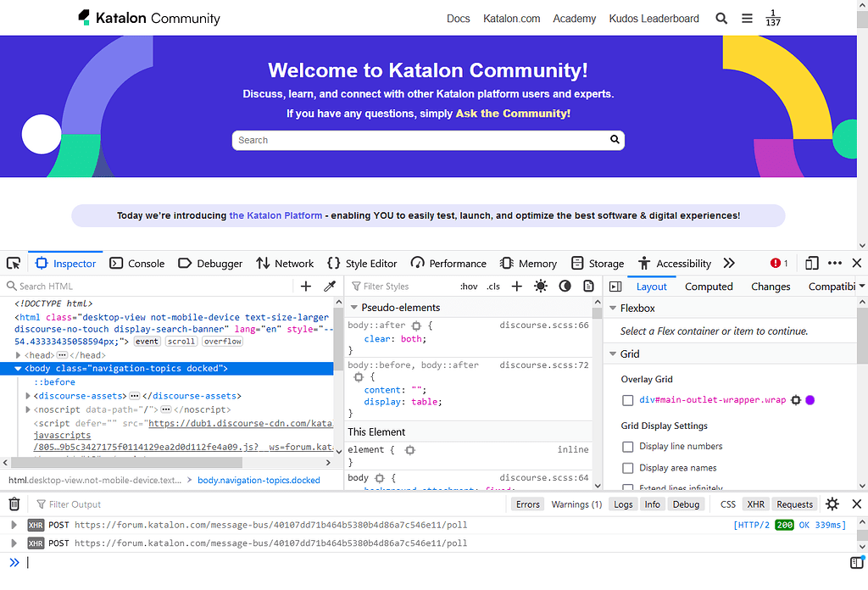Toggle the Warnings (1) console filter
The image size is (868, 590).
point(576,504)
